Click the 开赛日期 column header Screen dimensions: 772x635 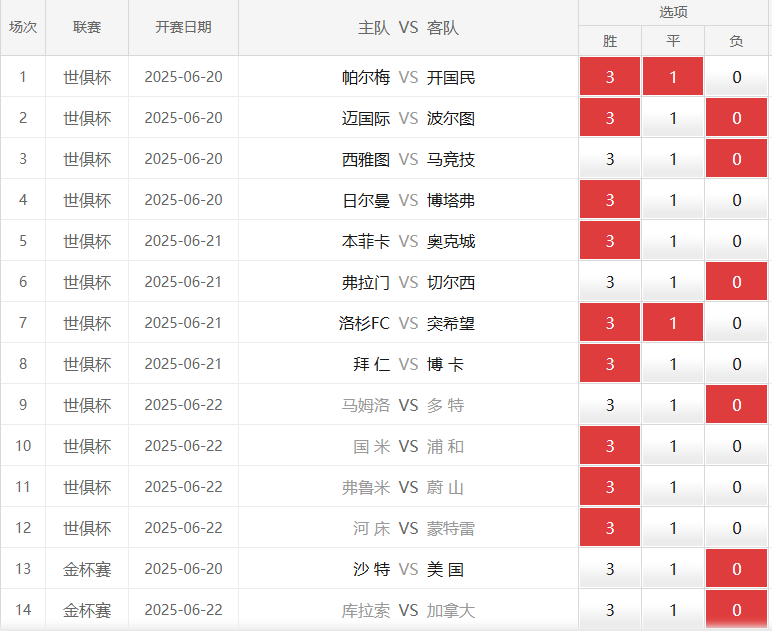pos(183,27)
